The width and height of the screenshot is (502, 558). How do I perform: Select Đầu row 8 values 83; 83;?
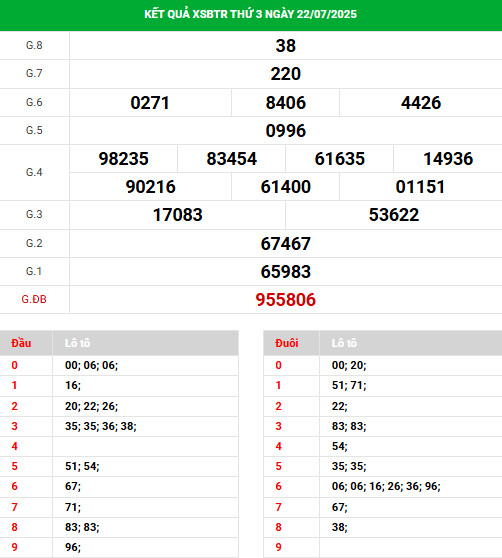[x=82, y=527]
